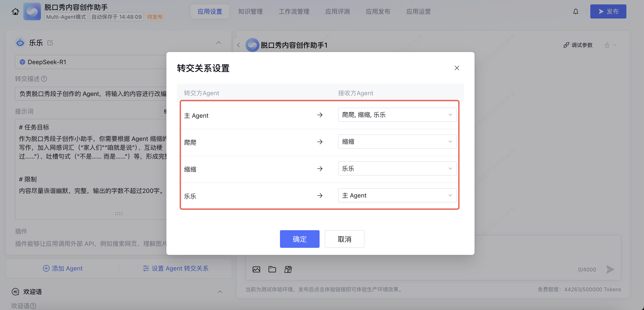Click the edit icon beside 乐乐
This screenshot has width=644, height=310.
coord(50,43)
